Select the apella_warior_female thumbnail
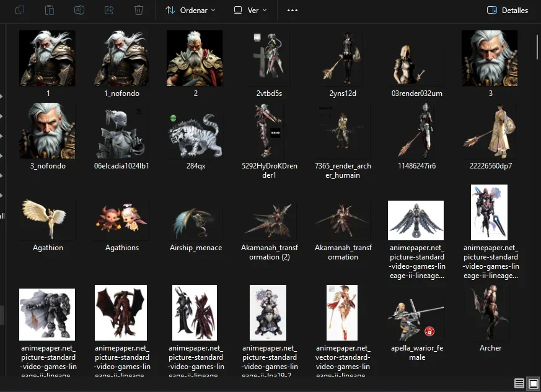This screenshot has height=392, width=541. click(x=416, y=320)
